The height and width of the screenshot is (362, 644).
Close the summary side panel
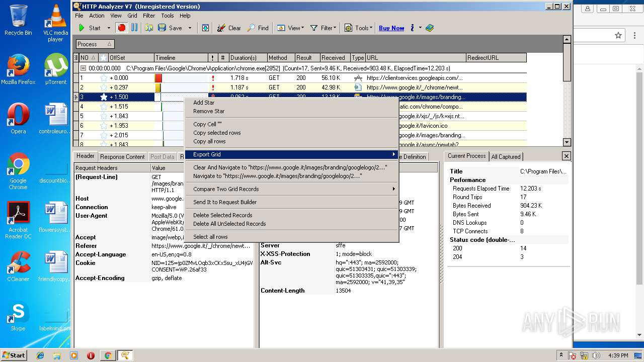(x=566, y=156)
